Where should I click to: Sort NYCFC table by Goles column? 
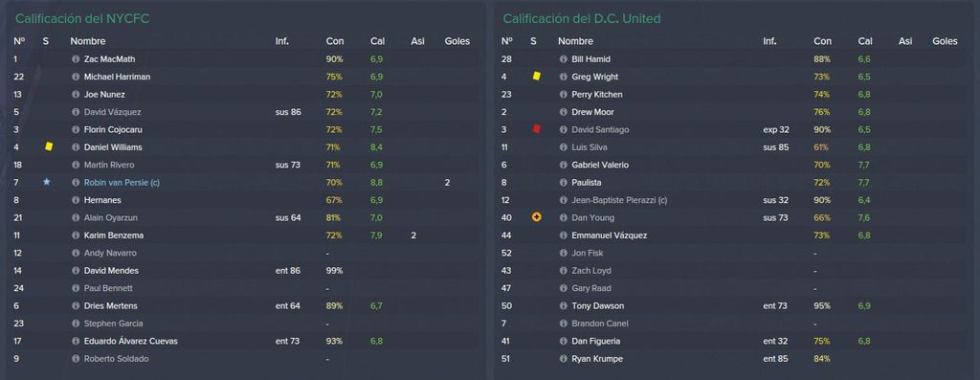(457, 41)
